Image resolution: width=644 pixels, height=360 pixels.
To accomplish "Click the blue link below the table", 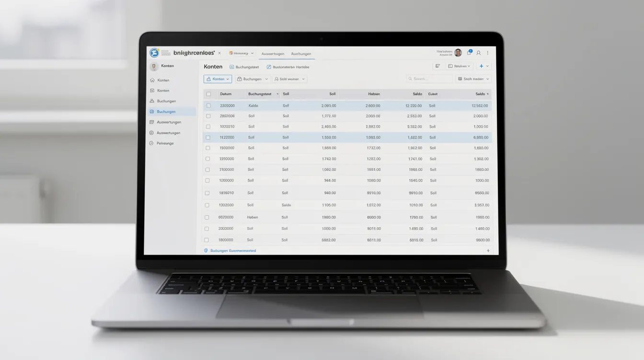I will (233, 250).
